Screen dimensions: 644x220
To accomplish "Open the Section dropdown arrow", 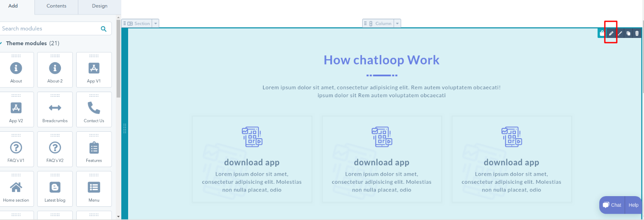I will click(x=155, y=23).
